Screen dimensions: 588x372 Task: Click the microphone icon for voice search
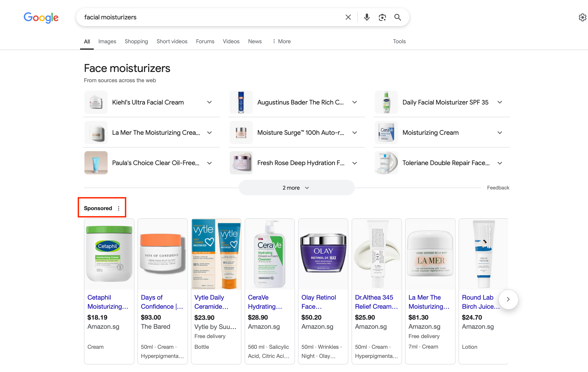coord(367,17)
